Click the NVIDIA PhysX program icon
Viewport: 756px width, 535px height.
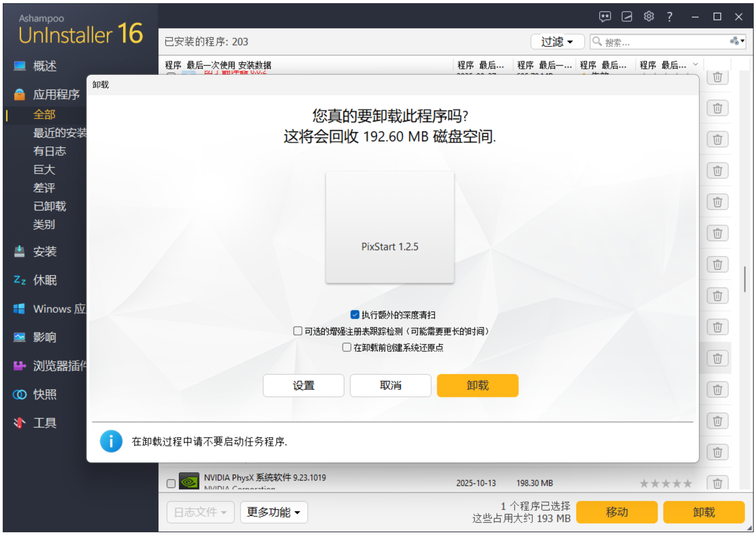(x=189, y=481)
